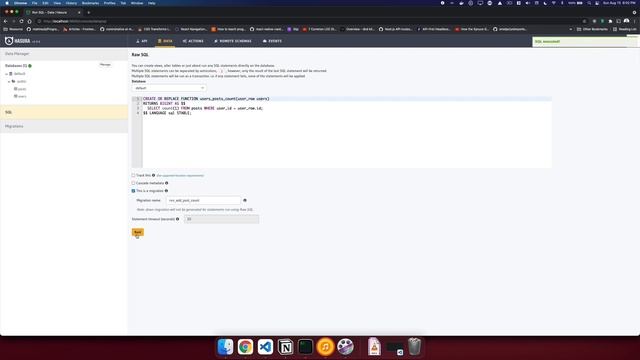The image size is (640, 360).
Task: Click the Docker whale menu bar icon
Action: pos(461,3)
